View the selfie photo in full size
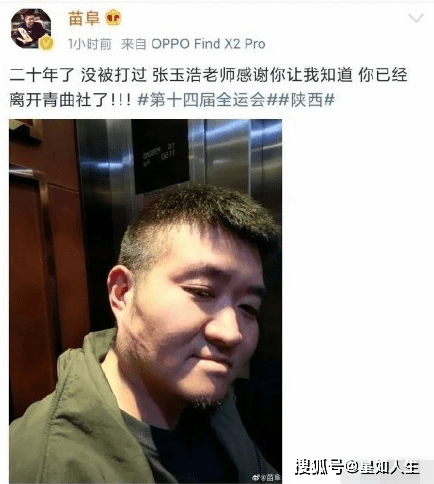Image resolution: width=434 pixels, height=484 pixels. (x=145, y=301)
